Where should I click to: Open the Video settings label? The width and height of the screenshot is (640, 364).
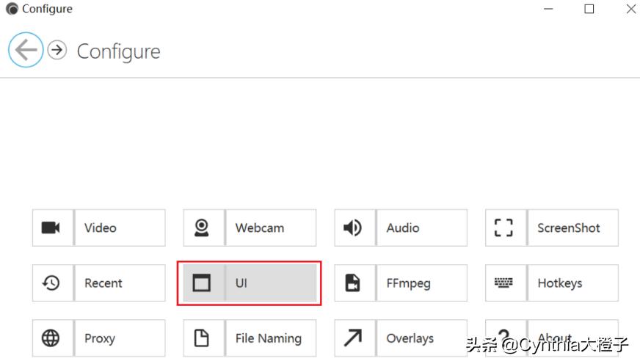coord(101,228)
